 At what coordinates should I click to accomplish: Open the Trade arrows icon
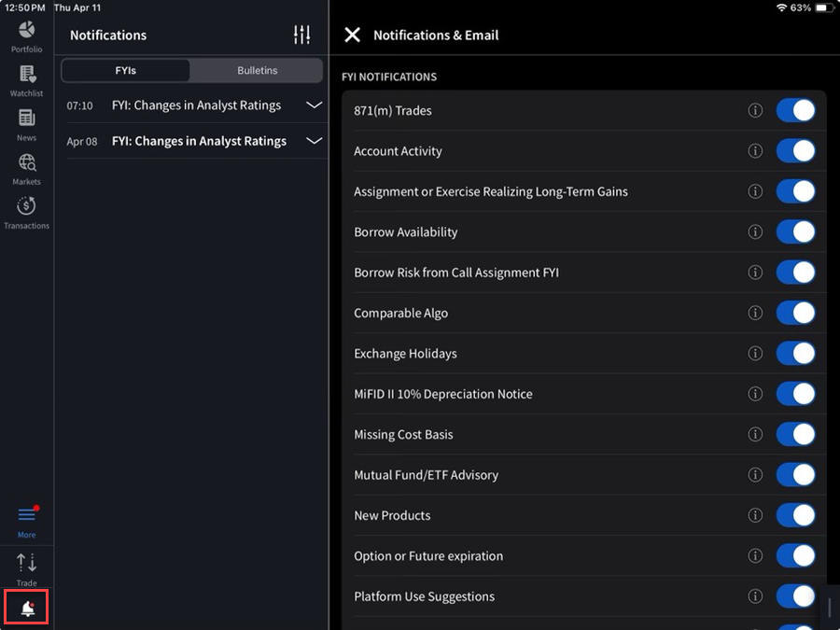coord(26,570)
